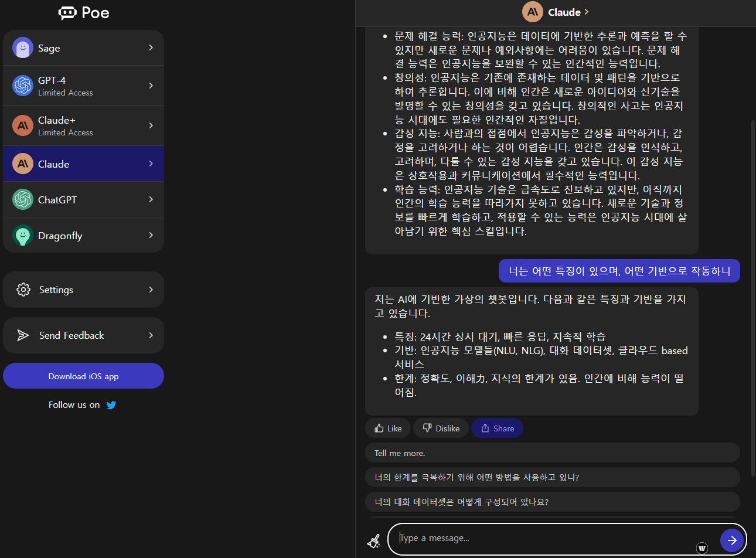Click the bullet starting '문제 해결 능력'
This screenshot has width=756, height=558.
point(540,49)
